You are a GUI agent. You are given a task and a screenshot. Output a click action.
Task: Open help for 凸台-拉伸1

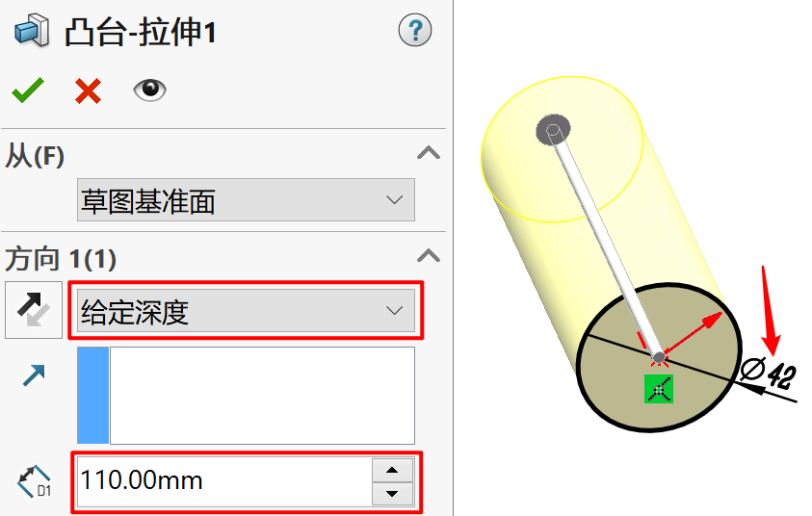pos(415,30)
